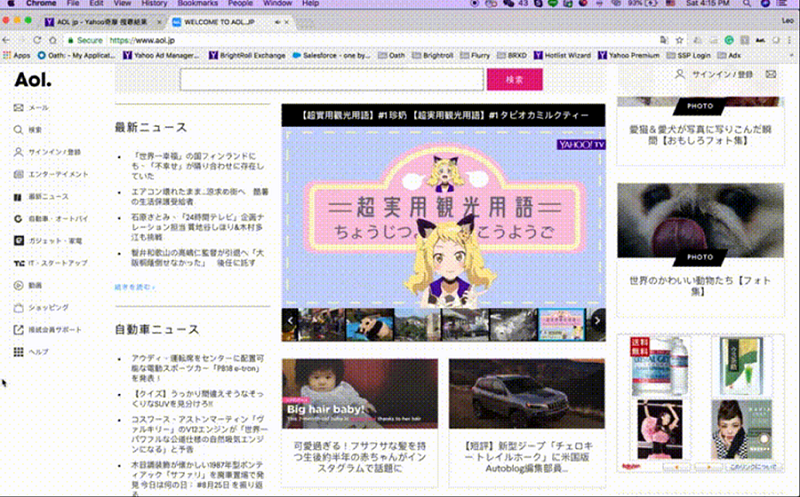Screen dimensions: 800x497
Task: Open the View menu
Action: (122, 3)
